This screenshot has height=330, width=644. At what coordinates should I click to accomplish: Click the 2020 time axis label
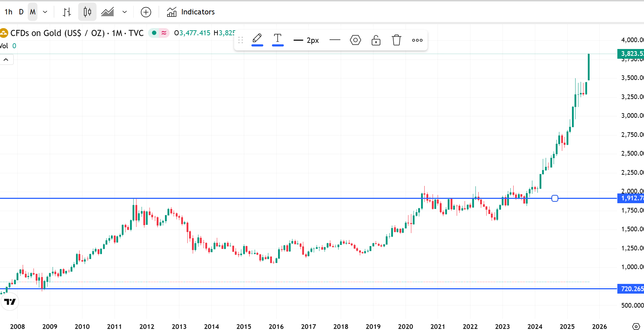[406, 326]
